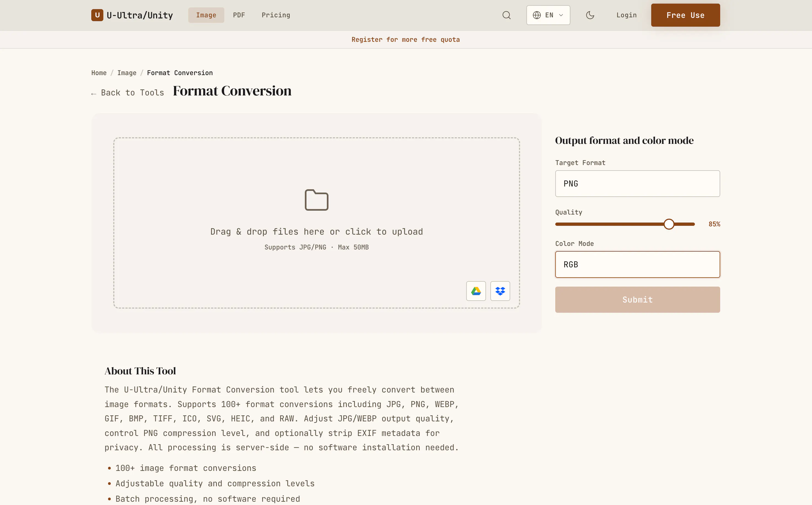This screenshot has height=505, width=812.
Task: Click Register for more free quota
Action: [x=405, y=39]
